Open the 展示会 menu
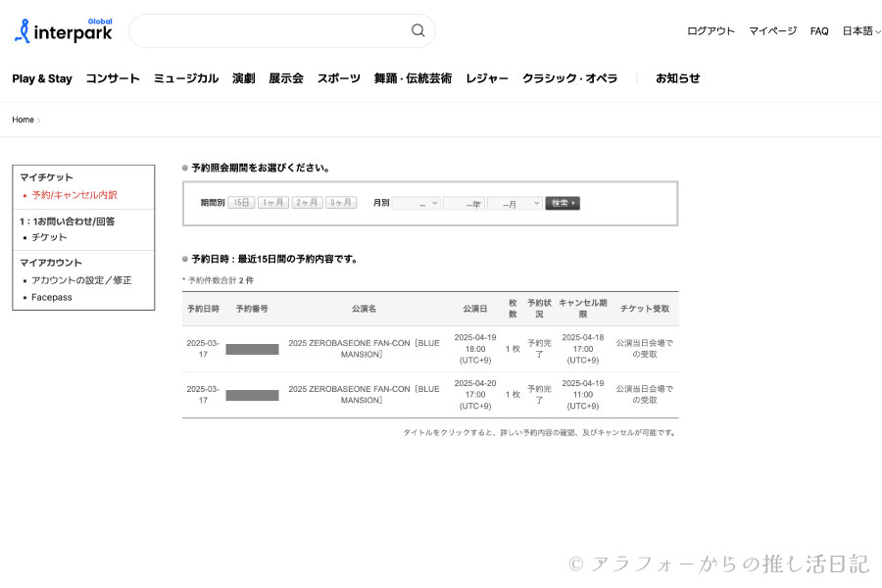Viewport: 882px width, 588px height. point(286,78)
